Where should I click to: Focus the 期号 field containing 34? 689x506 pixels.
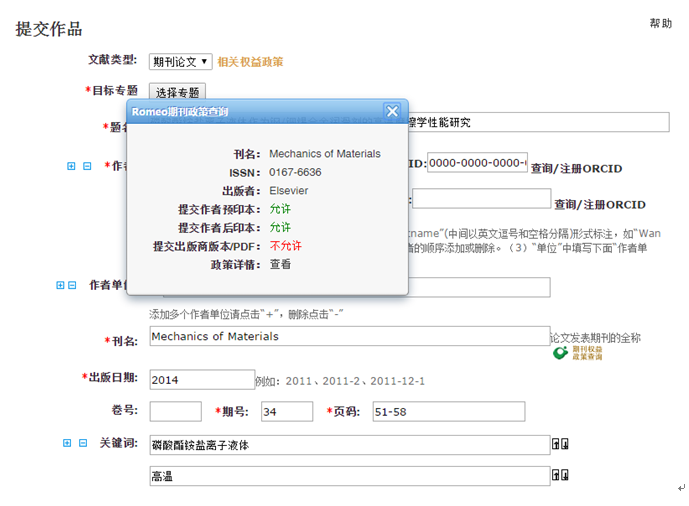coord(287,412)
